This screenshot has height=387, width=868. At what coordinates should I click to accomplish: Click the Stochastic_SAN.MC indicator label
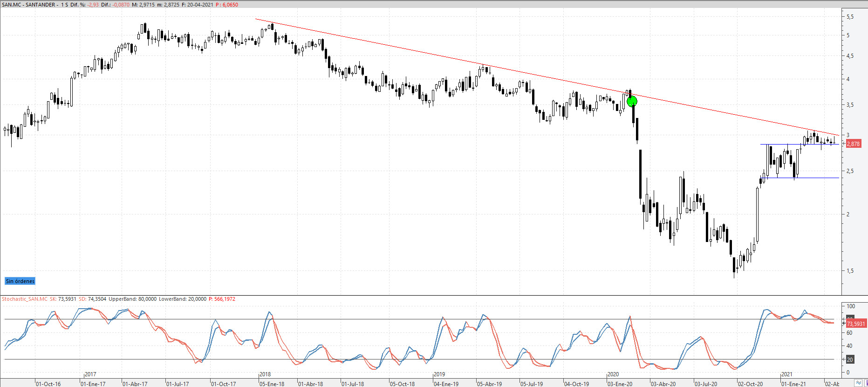point(25,299)
